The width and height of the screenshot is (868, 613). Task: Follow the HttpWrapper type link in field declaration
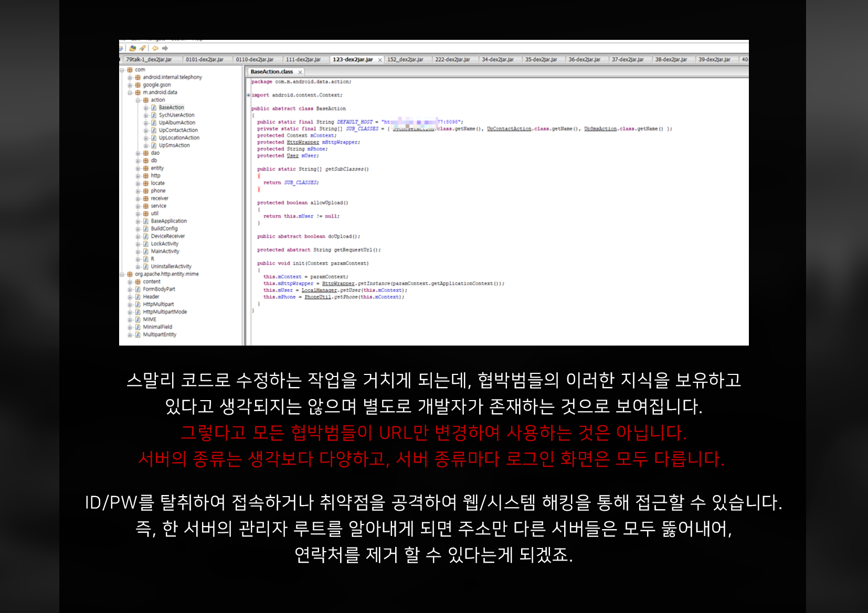tap(303, 143)
